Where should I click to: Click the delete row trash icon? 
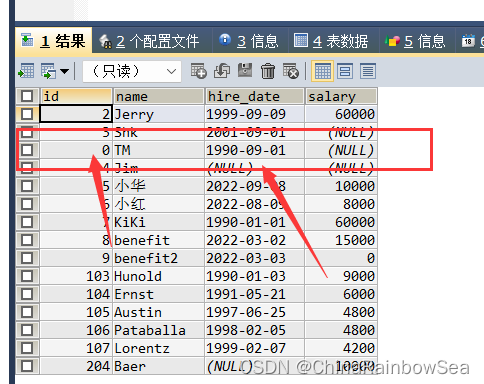[268, 71]
